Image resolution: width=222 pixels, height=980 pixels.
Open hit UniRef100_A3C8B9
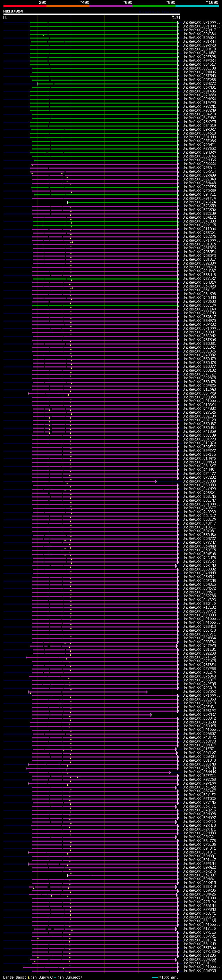tap(199, 481)
